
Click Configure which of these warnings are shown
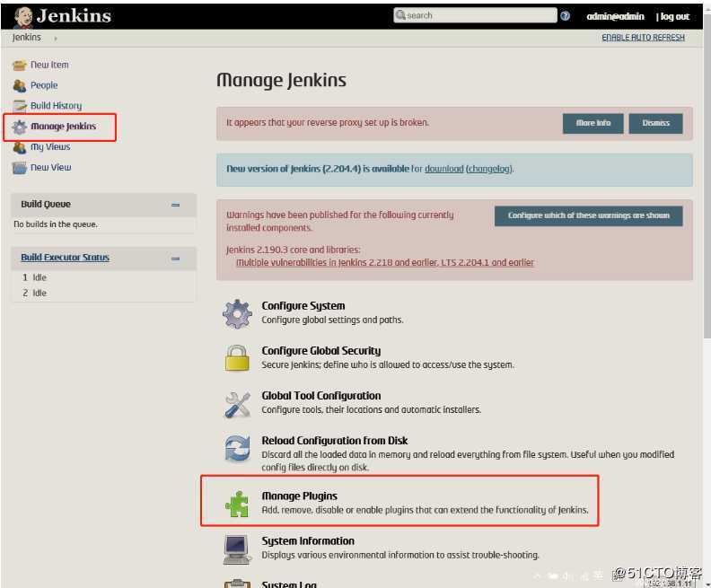pos(588,215)
